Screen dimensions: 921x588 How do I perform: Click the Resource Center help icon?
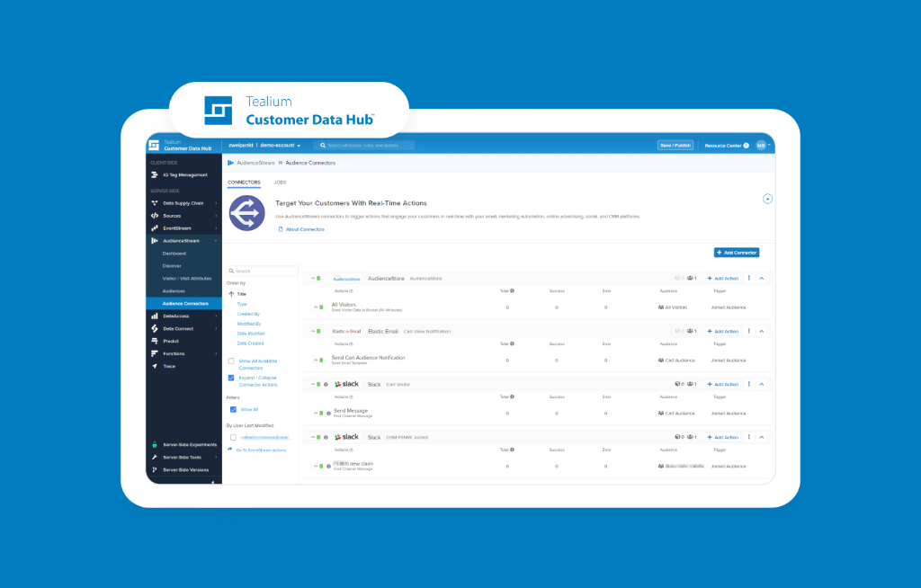(x=746, y=146)
